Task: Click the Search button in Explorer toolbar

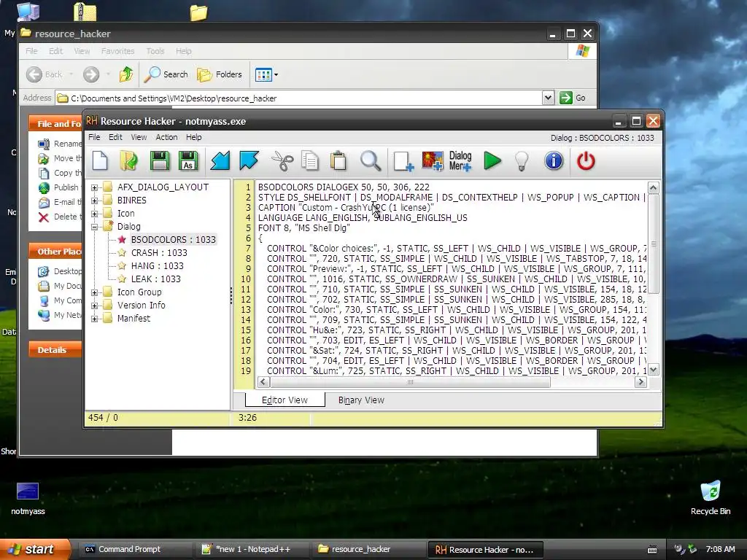Action: [166, 74]
